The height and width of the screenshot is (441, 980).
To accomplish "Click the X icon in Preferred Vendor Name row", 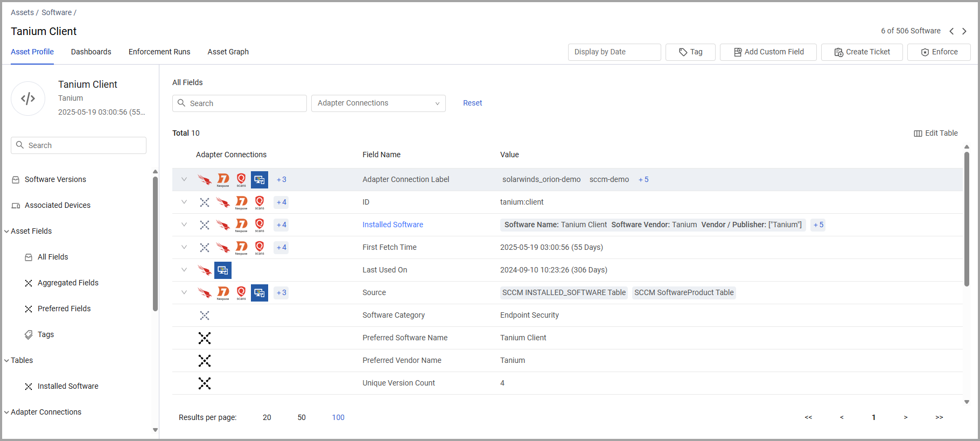I will click(x=205, y=361).
